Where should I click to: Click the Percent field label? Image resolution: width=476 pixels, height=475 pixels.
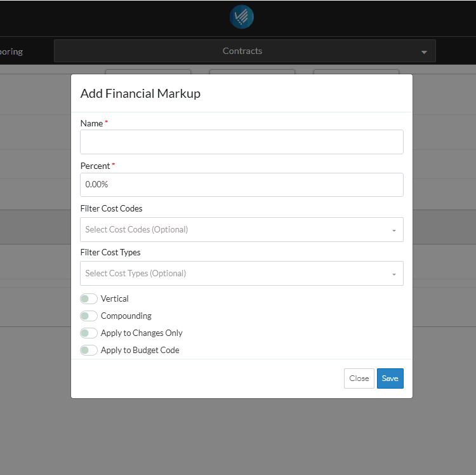(x=95, y=166)
